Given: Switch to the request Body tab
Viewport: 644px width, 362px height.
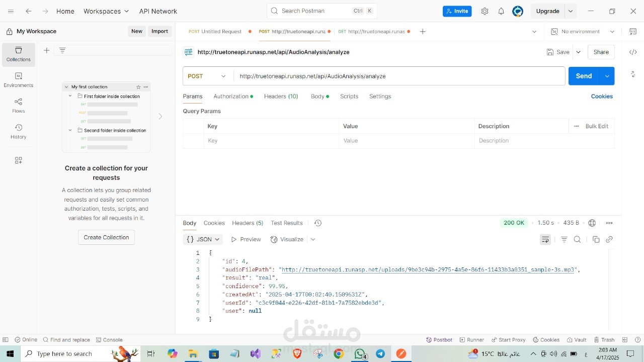Looking at the screenshot, I should [320, 97].
